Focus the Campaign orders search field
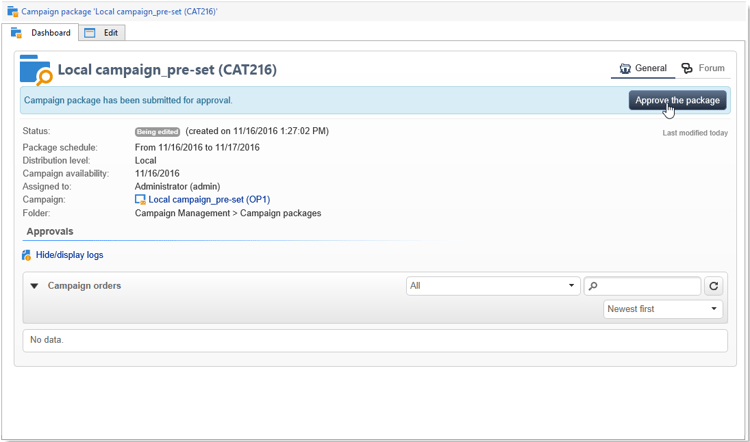750x442 pixels. click(642, 286)
